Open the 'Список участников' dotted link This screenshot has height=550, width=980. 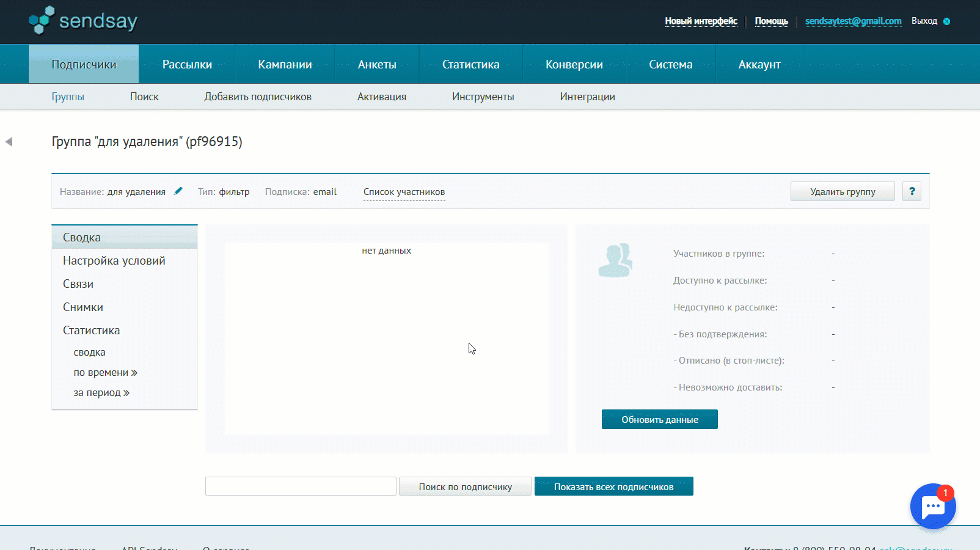404,192
